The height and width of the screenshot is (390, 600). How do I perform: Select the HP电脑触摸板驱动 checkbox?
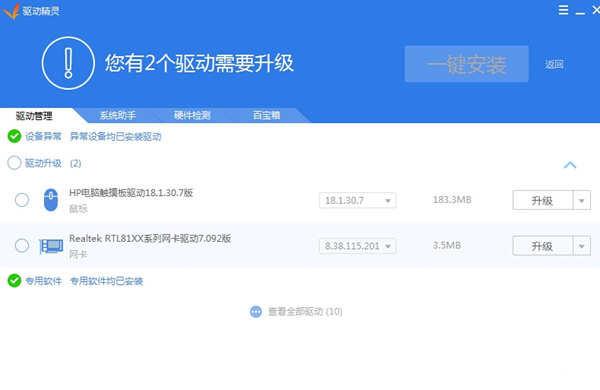pyautogui.click(x=22, y=200)
